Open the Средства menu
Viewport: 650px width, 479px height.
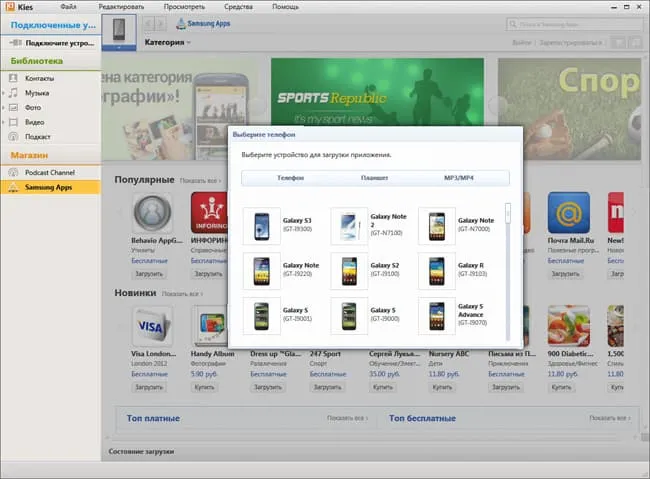pos(238,7)
